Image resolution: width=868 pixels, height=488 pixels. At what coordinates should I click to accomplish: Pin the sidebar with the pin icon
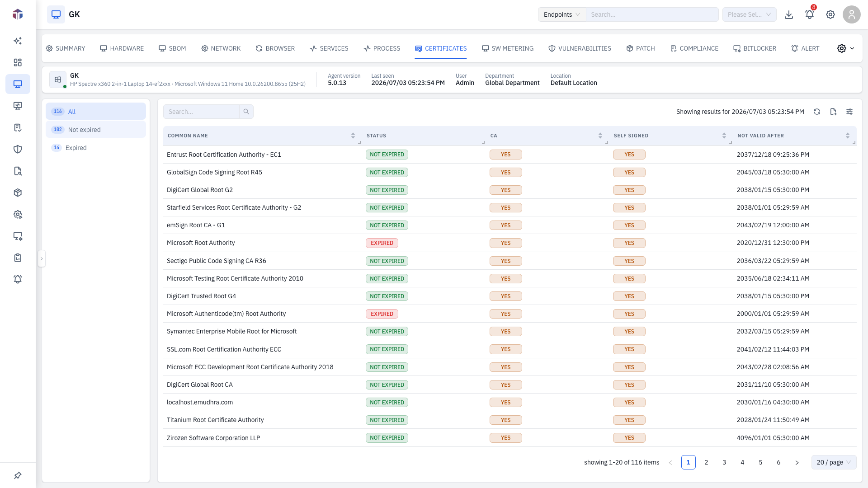click(x=18, y=475)
